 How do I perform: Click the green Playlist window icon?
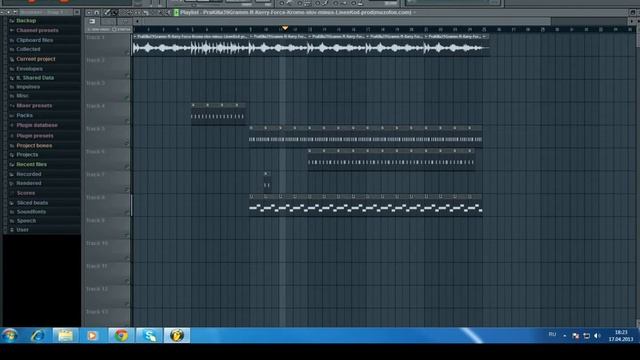[x=176, y=13]
